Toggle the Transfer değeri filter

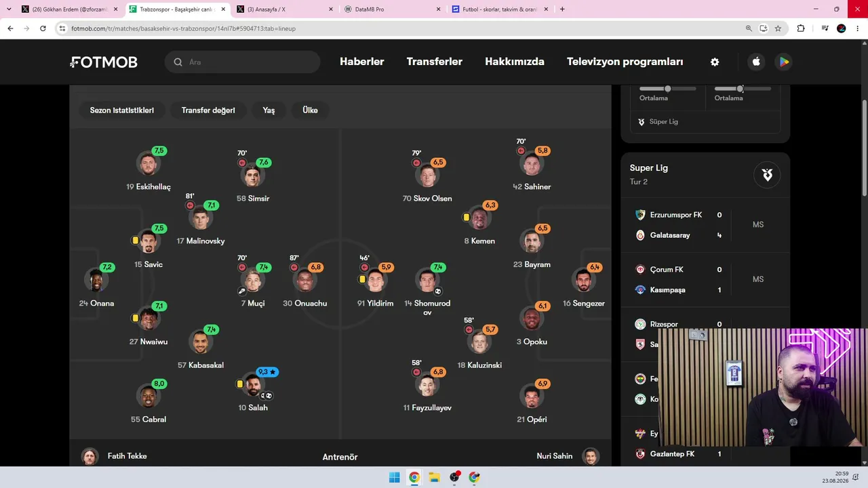tap(208, 110)
